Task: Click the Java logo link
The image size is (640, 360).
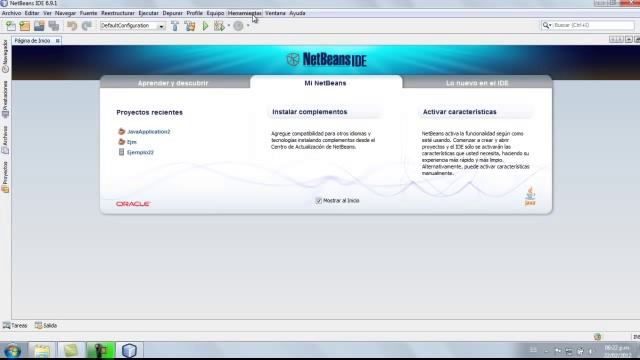Action: click(x=530, y=196)
